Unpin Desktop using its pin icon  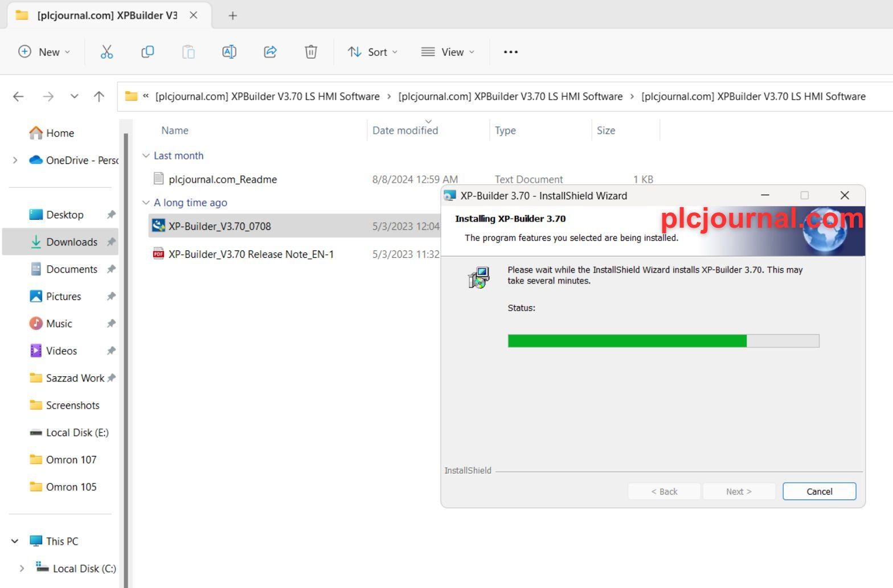(111, 215)
